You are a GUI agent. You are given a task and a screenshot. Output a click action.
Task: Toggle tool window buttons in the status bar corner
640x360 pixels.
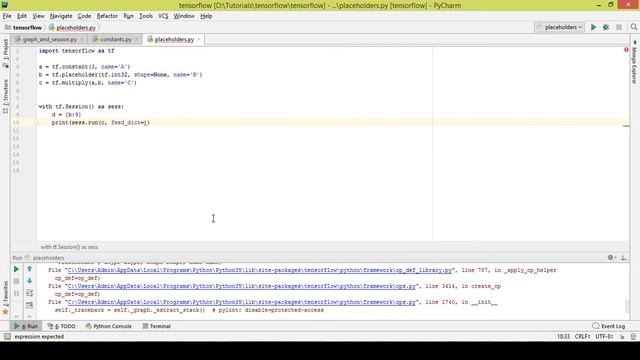click(x=7, y=337)
